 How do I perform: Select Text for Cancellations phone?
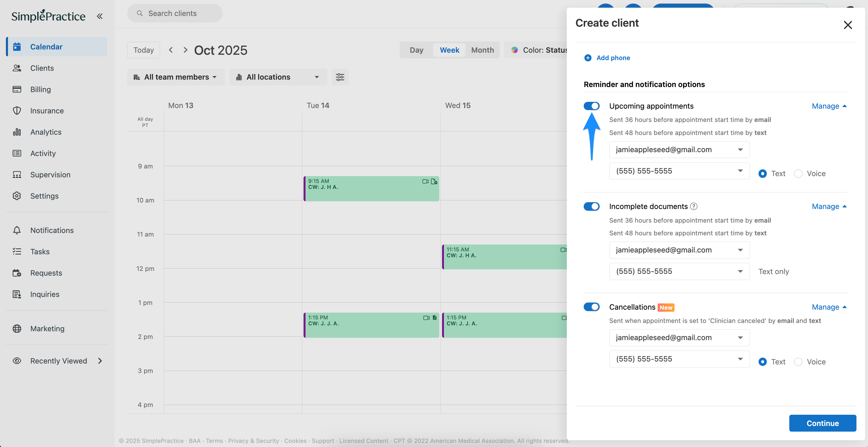pyautogui.click(x=763, y=362)
